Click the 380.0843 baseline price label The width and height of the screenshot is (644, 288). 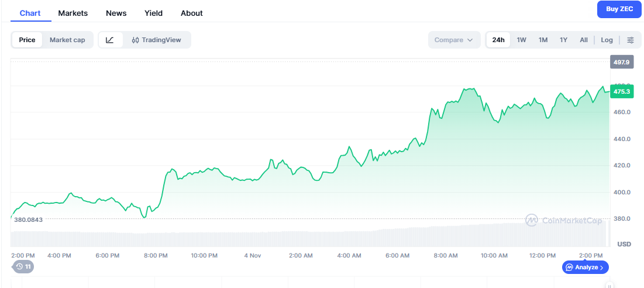(31, 219)
